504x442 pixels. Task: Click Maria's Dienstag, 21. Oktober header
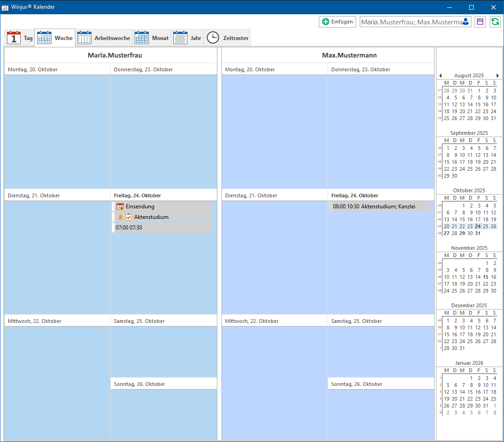[x=57, y=195]
